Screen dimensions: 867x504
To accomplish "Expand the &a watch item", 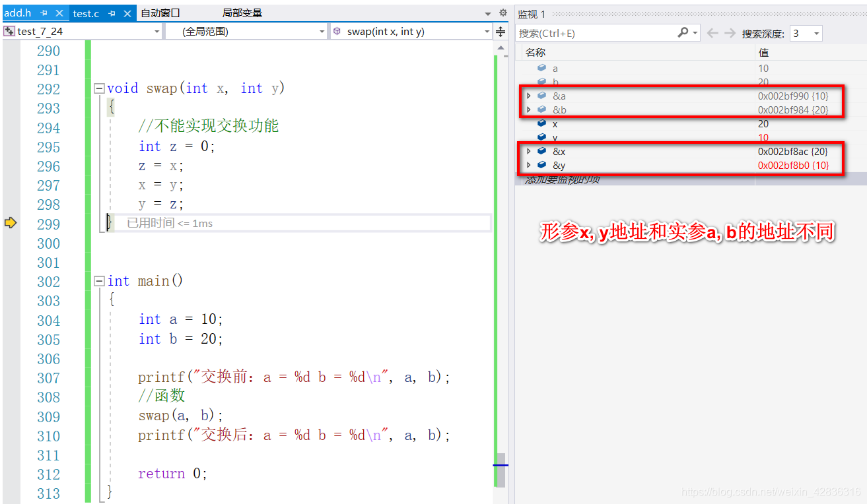I will (528, 96).
